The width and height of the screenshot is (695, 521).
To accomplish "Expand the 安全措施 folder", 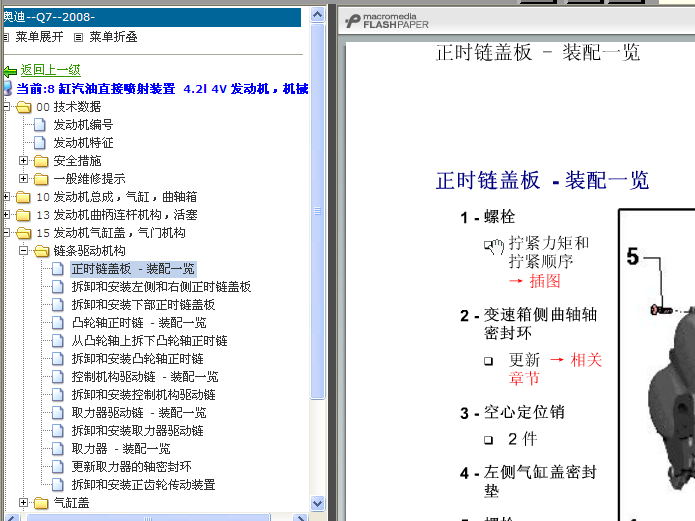I will [23, 161].
